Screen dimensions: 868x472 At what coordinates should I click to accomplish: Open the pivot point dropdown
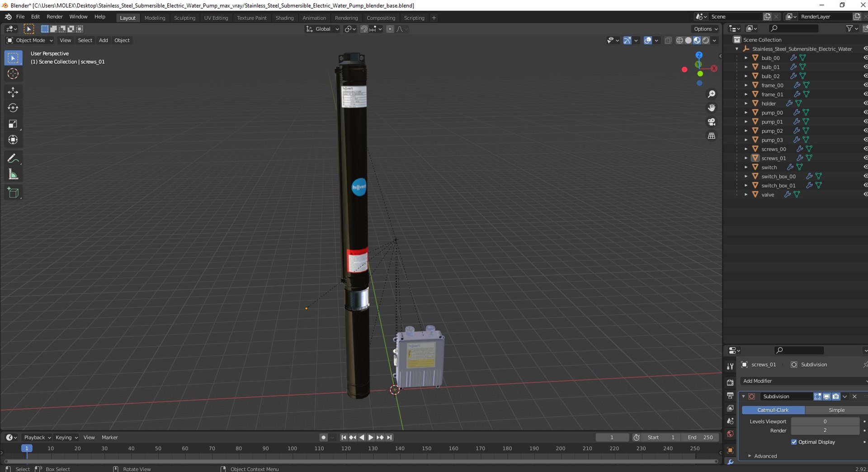click(350, 29)
